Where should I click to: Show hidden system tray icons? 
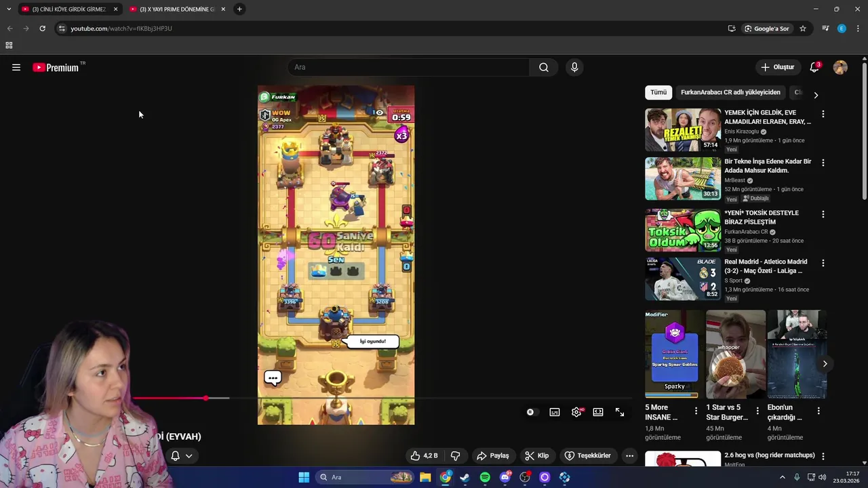click(782, 477)
